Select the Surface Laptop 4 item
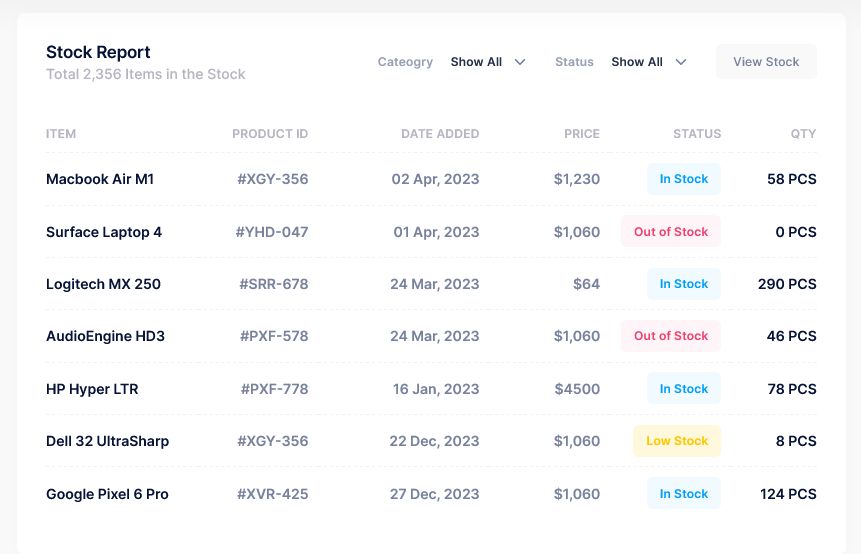The width and height of the screenshot is (861, 554). (104, 232)
